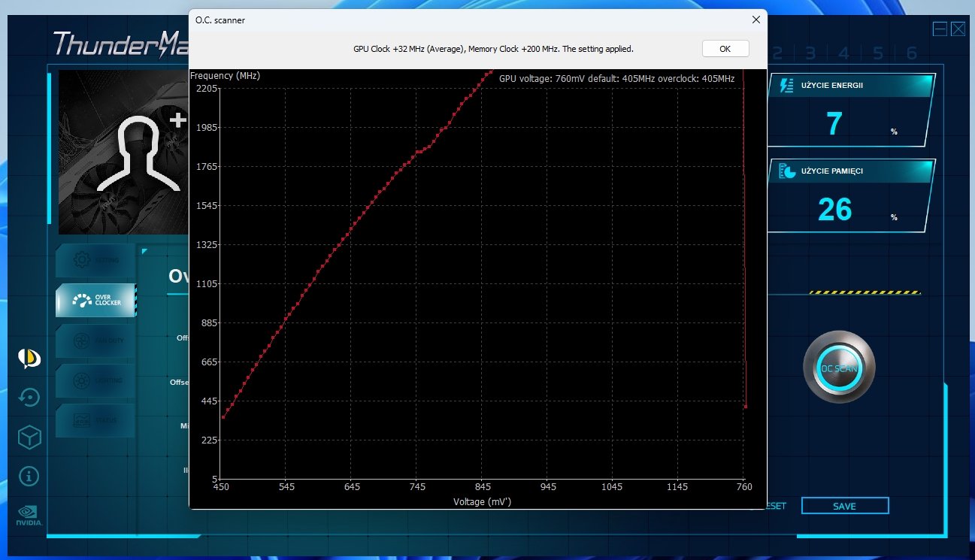Click the restore defaults circular arrow icon
The image size is (975, 560).
tap(29, 398)
